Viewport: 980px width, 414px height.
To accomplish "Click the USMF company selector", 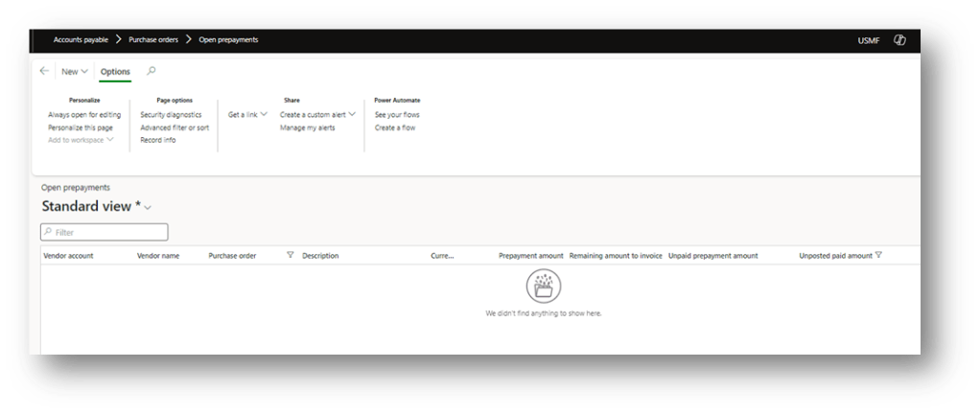I will coord(868,40).
